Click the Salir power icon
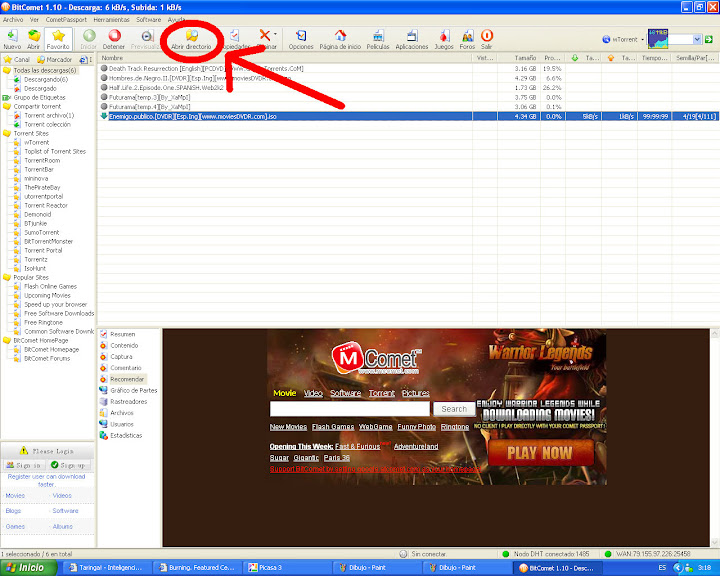720x576 pixels. (487, 36)
